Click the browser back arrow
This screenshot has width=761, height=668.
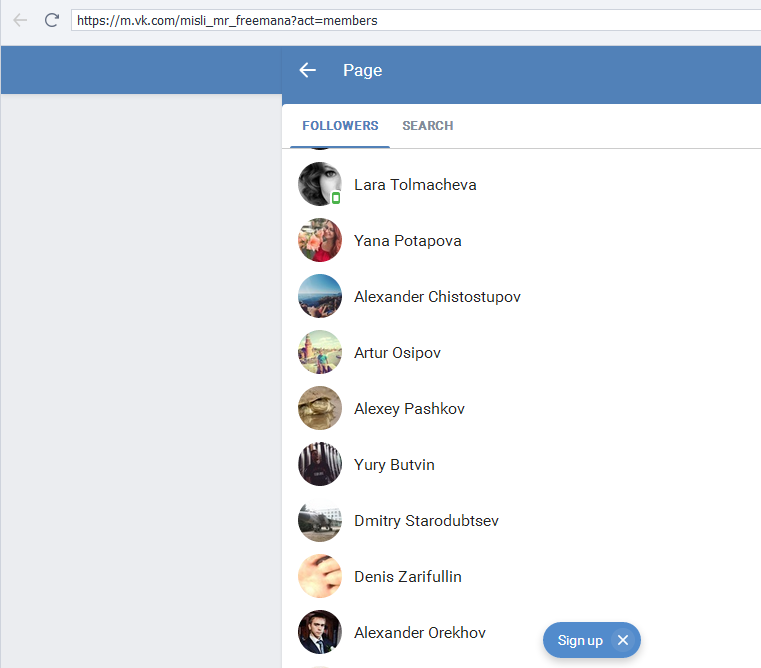pyautogui.click(x=20, y=20)
